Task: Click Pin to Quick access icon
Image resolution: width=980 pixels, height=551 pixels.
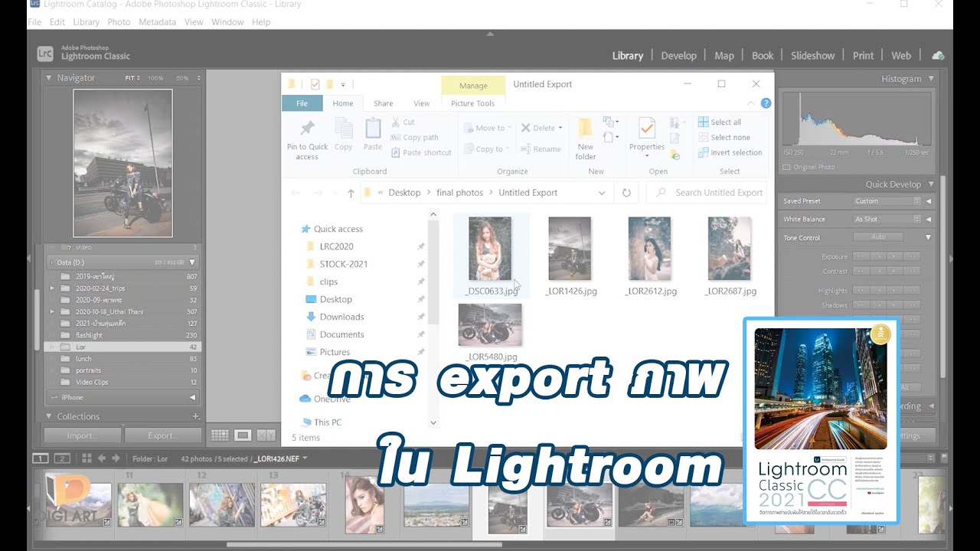Action: 307,129
